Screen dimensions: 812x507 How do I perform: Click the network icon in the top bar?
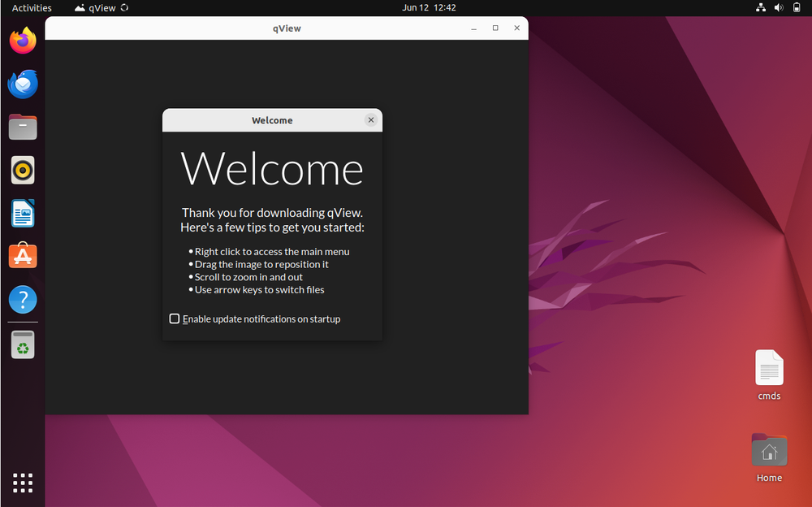760,7
